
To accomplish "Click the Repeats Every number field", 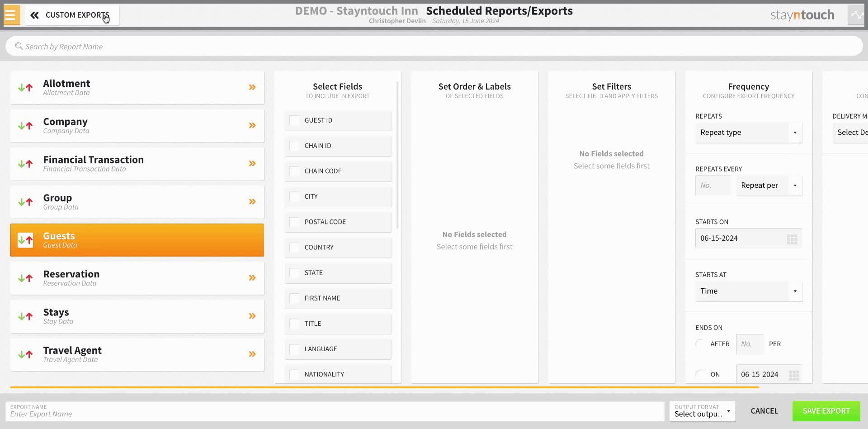I will tap(713, 185).
